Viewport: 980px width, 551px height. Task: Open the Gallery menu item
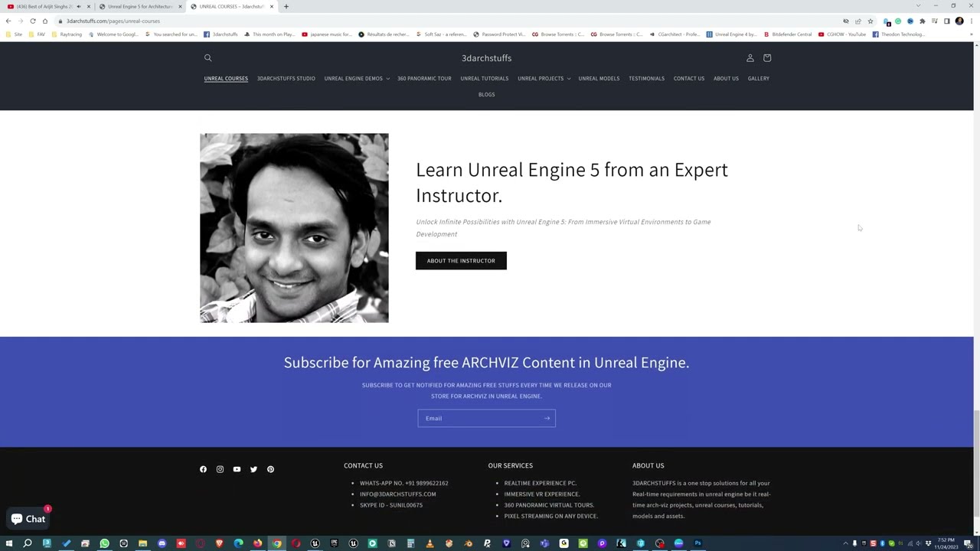(x=759, y=78)
